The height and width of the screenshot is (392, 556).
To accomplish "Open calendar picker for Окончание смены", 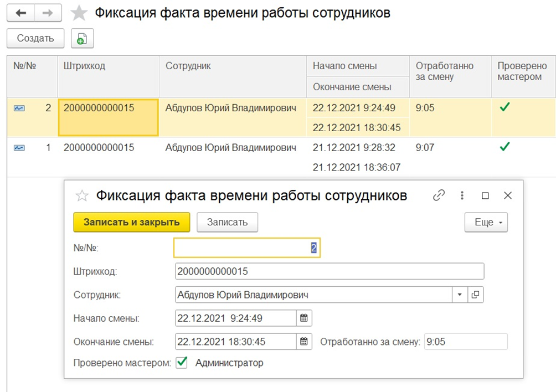I will pyautogui.click(x=303, y=342).
